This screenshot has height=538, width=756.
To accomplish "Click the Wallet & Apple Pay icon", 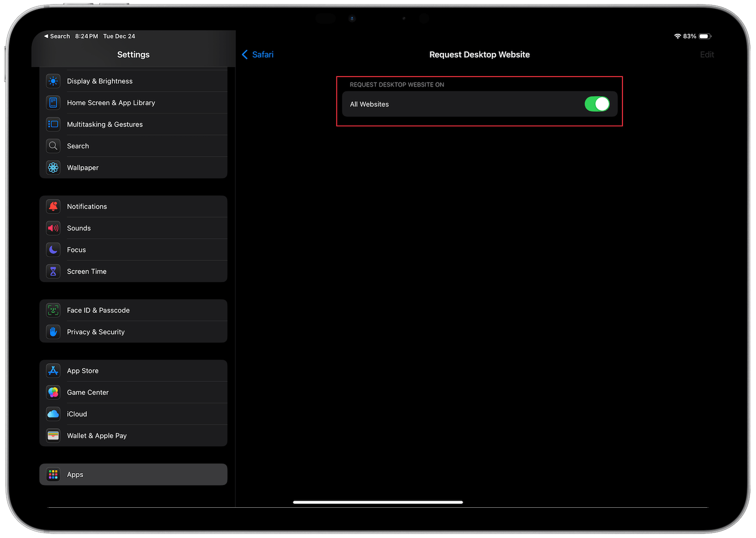I will tap(53, 435).
